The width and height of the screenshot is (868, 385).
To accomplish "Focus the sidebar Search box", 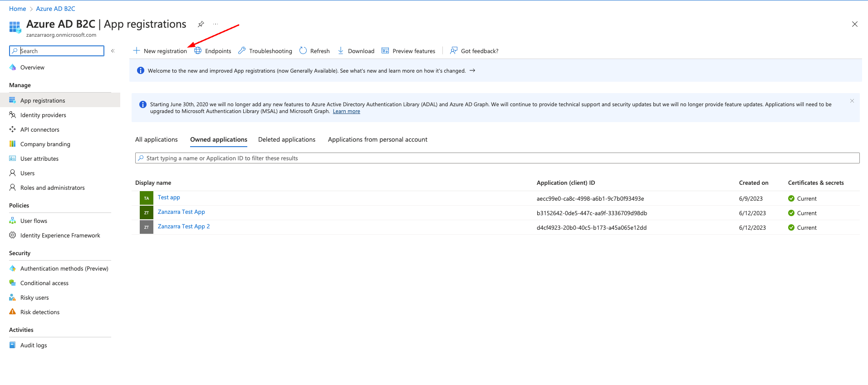I will pos(57,51).
